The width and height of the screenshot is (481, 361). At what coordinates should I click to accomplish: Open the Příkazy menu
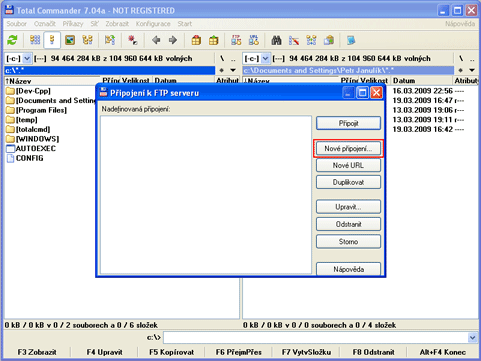pyautogui.click(x=73, y=24)
